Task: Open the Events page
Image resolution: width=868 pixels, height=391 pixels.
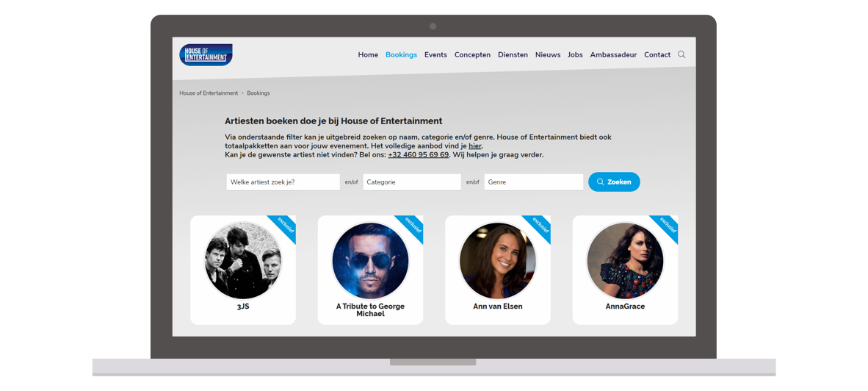Action: point(435,55)
